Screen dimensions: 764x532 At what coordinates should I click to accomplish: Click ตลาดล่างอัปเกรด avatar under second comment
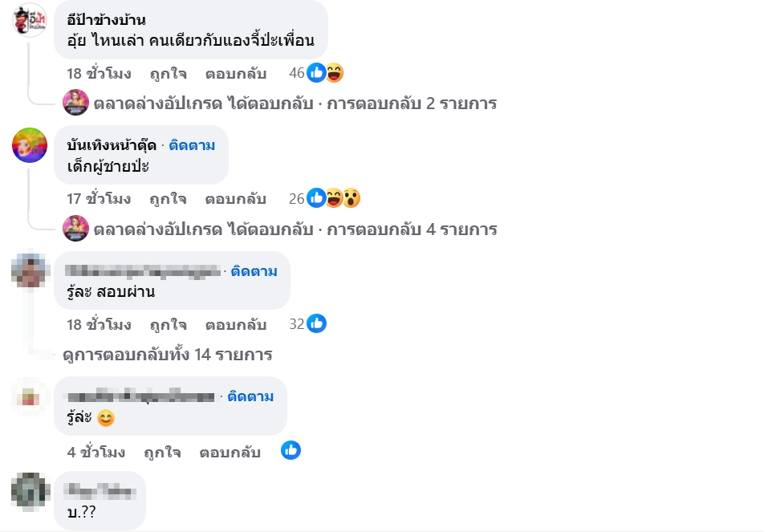(75, 229)
